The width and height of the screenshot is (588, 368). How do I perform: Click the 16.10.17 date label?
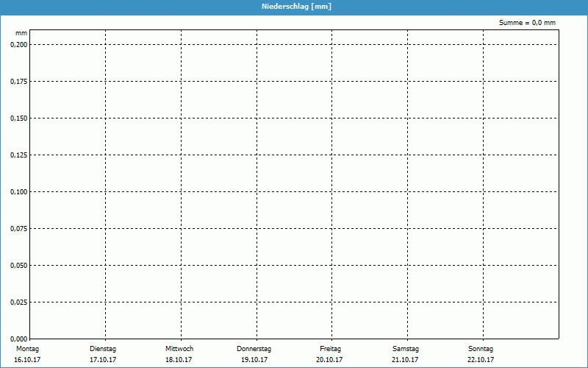[27, 360]
